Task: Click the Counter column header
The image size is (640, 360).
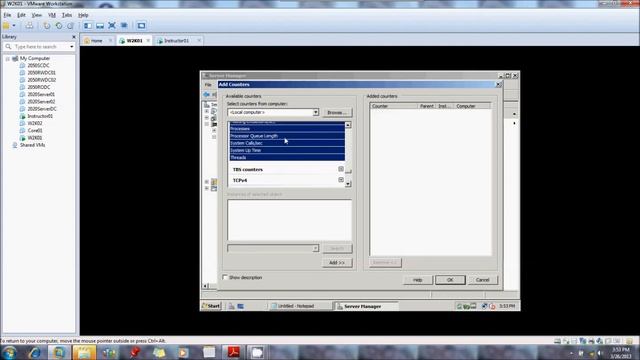Action: coord(394,106)
